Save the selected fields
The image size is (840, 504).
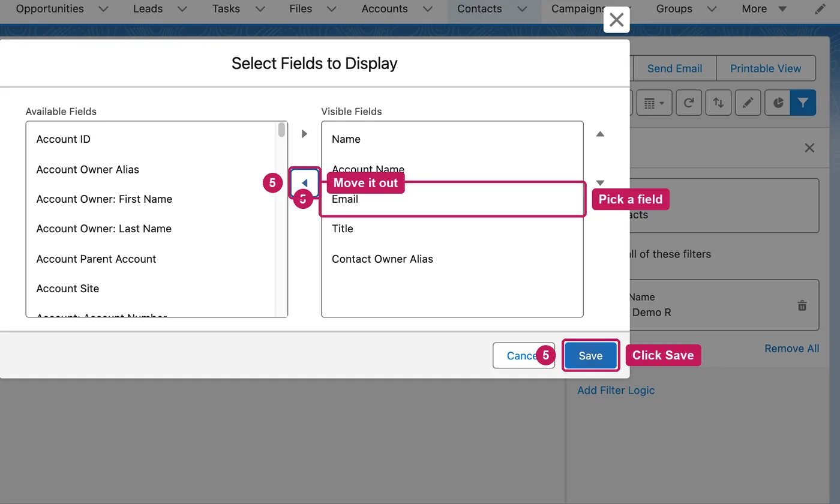click(x=590, y=356)
